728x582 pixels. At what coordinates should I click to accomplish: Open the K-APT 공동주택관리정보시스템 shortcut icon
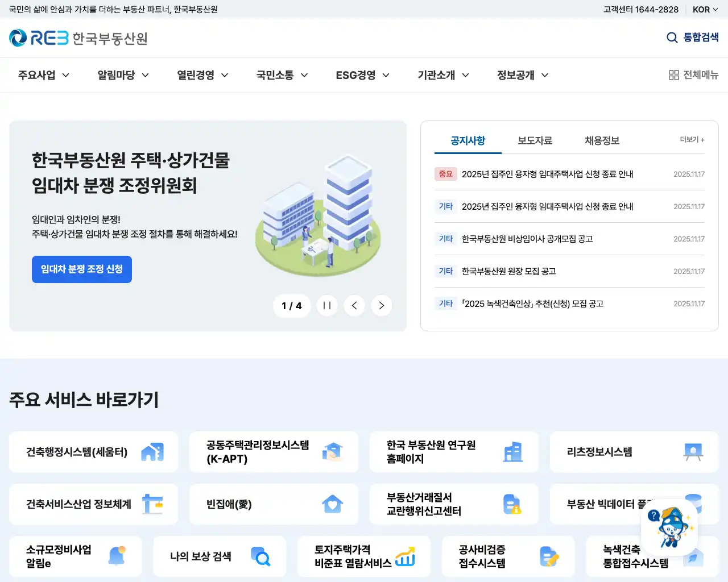(x=333, y=452)
